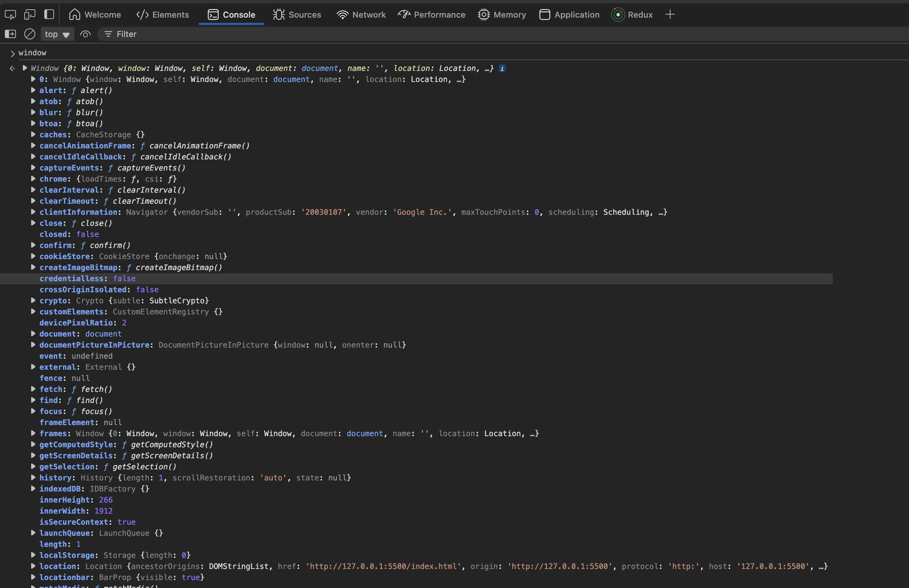Image resolution: width=909 pixels, height=588 pixels.
Task: Focus the Filter input field
Action: (x=503, y=34)
